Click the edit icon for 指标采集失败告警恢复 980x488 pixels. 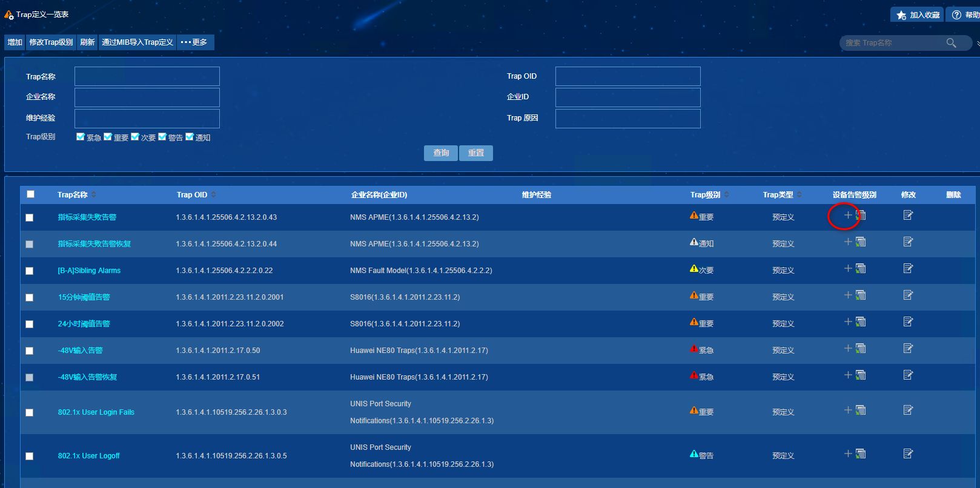click(x=908, y=242)
